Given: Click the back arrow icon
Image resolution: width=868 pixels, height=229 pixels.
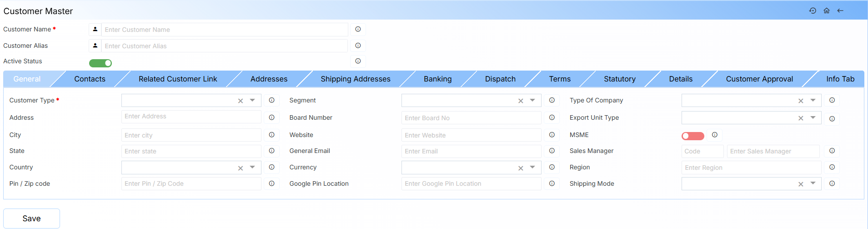Looking at the screenshot, I should click(x=840, y=10).
